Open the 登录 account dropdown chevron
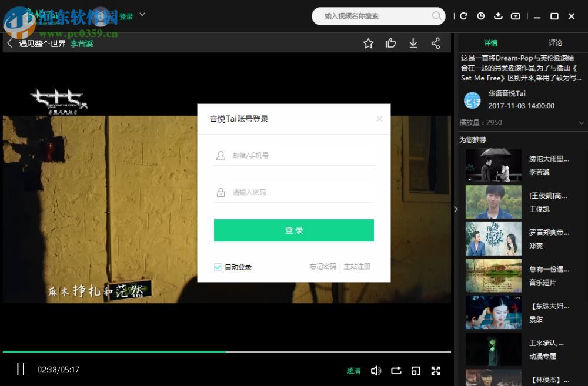Viewport: 588px width, 386px height. pyautogui.click(x=141, y=16)
